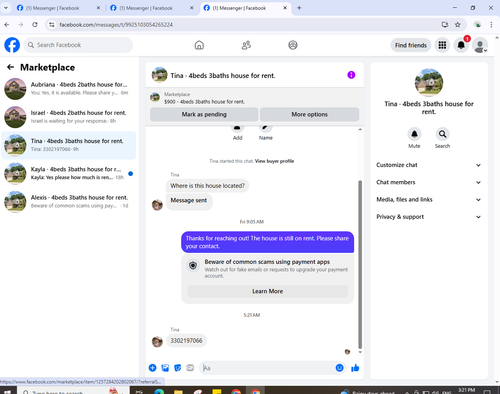Click the 'Where is this house located?' message
Image resolution: width=500 pixels, height=394 pixels.
point(207,186)
